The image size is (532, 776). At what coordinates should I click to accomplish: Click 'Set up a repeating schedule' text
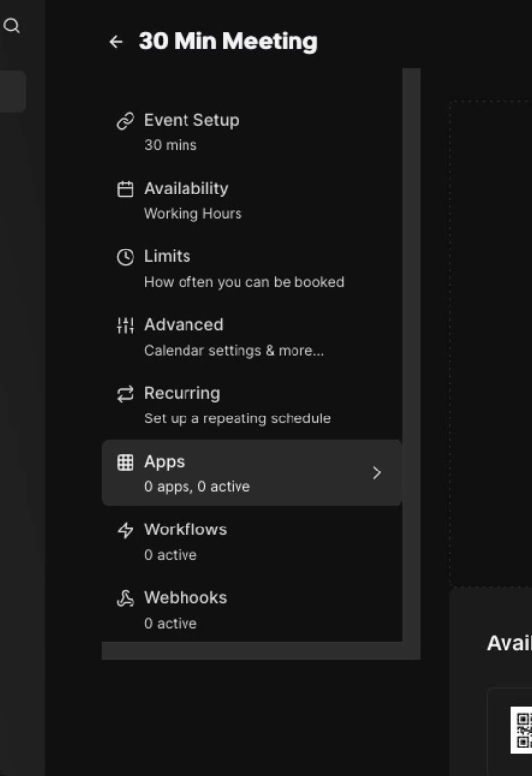[x=238, y=418]
